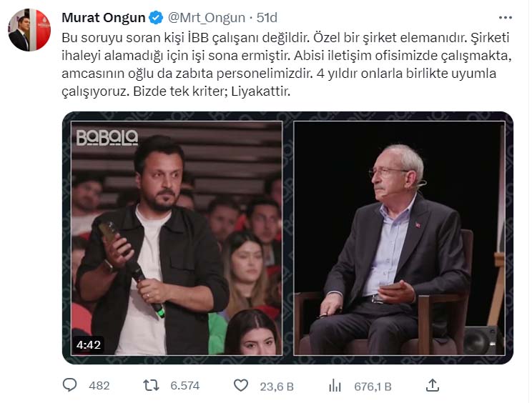Click the 6.574 retweet count
The height and width of the screenshot is (403, 532).
185,386
